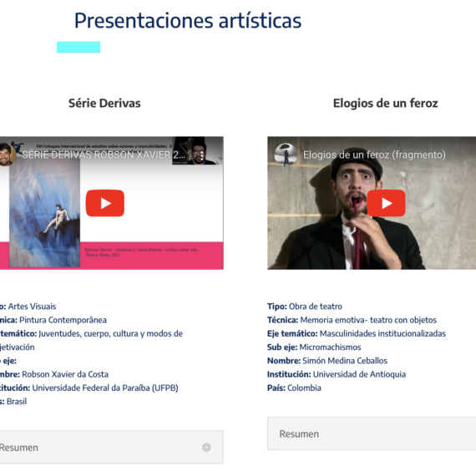Click the plus icon in the Série Derivas Resumen
The image size is (476, 476).
206,447
